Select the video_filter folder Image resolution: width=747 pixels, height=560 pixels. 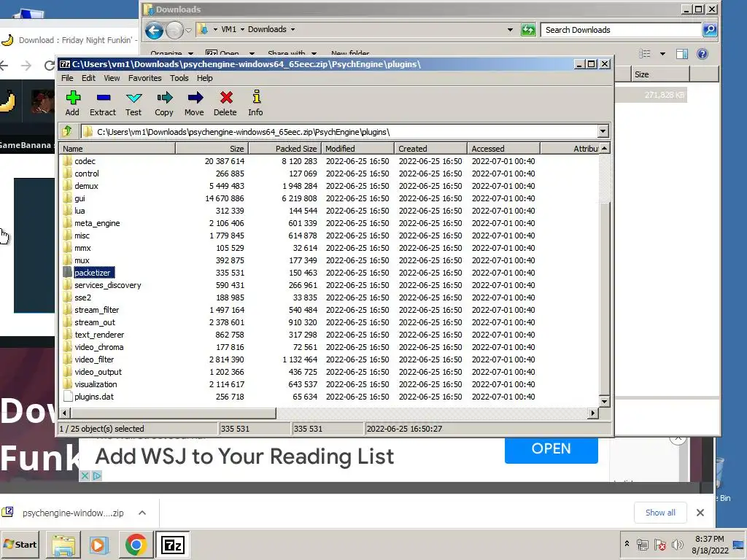pos(94,359)
